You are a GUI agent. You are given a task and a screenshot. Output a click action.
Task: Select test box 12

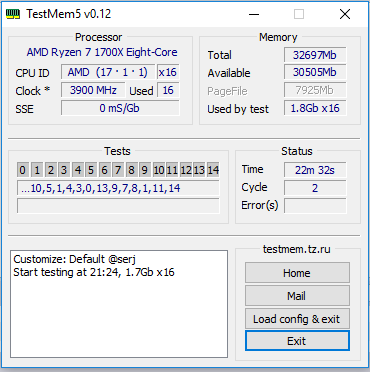click(186, 170)
